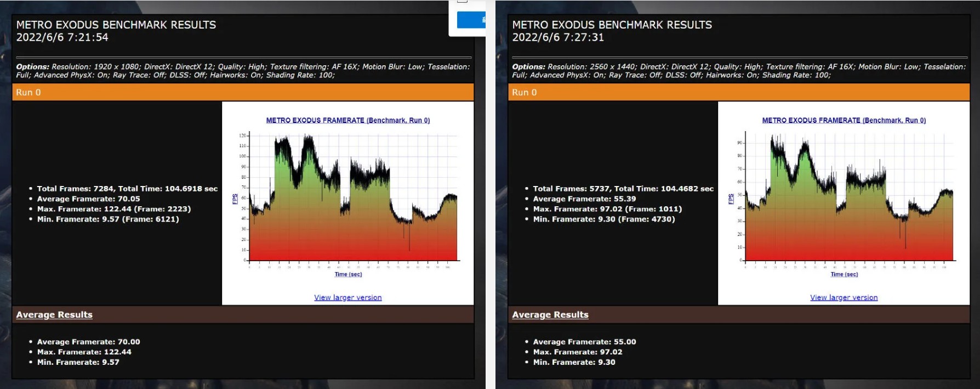Select the 'Run 0' orange header in left panel
Viewport: 980px width, 389px height.
(243, 92)
